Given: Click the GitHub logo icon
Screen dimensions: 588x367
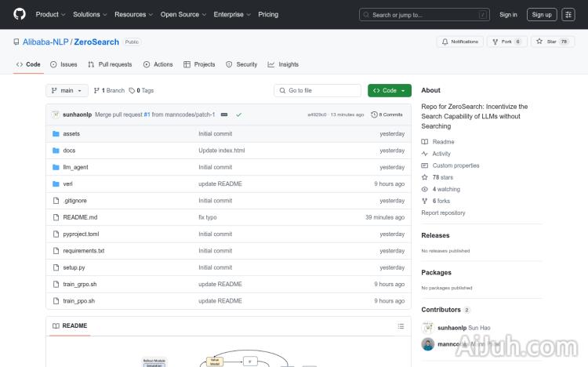Looking at the screenshot, I should tap(20, 14).
